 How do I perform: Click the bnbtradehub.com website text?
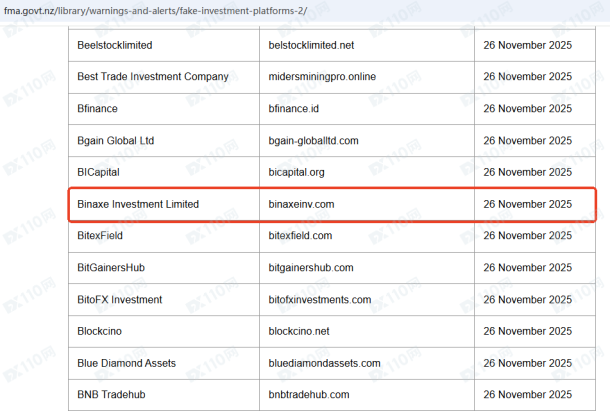tap(309, 395)
